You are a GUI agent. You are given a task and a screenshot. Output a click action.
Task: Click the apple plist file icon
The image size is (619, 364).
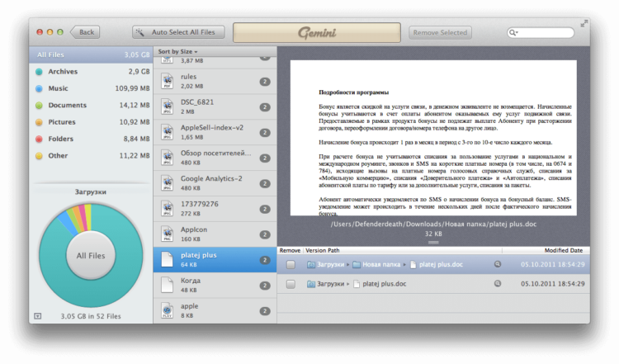[168, 310]
